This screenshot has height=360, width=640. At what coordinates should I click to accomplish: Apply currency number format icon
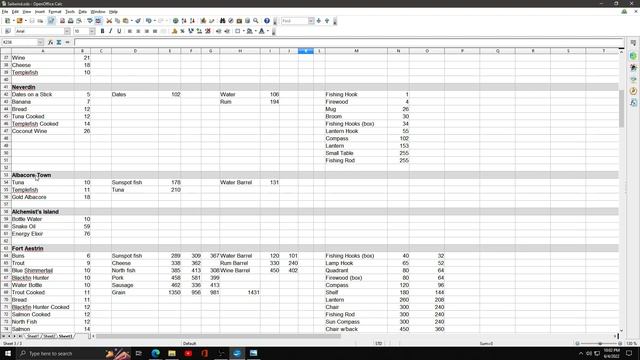click(174, 31)
